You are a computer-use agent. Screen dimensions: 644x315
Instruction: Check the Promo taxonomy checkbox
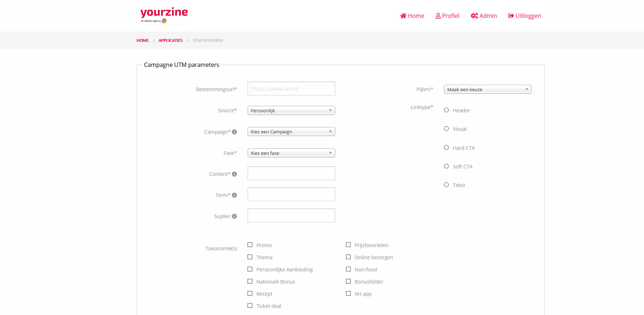250,245
